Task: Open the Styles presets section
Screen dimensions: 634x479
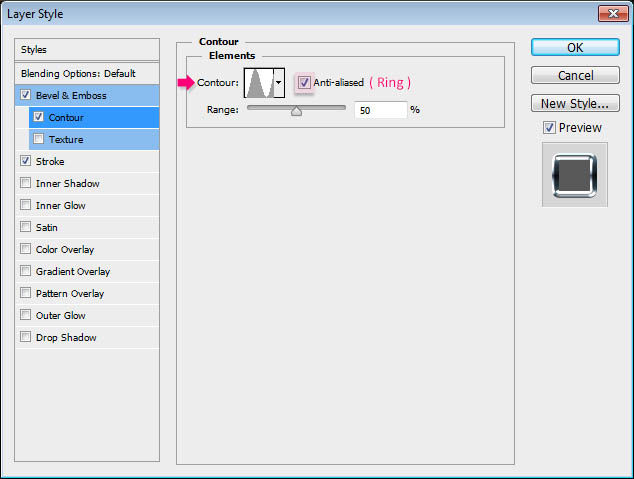Action: [x=87, y=50]
